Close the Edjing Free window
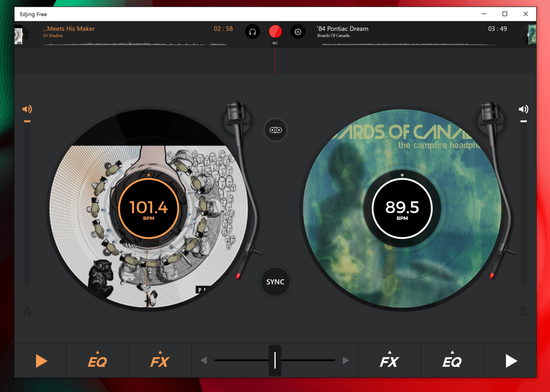Screen dimensions: 550x392 [526, 14]
